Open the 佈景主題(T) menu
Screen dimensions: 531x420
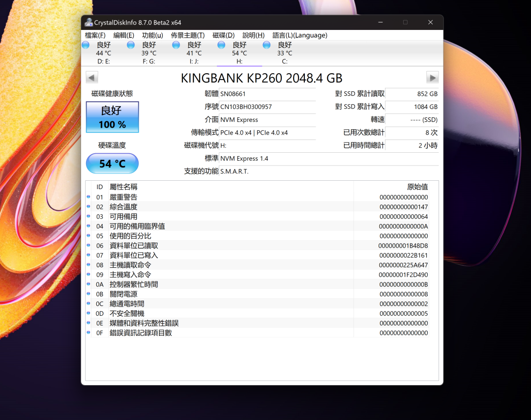[x=188, y=35]
